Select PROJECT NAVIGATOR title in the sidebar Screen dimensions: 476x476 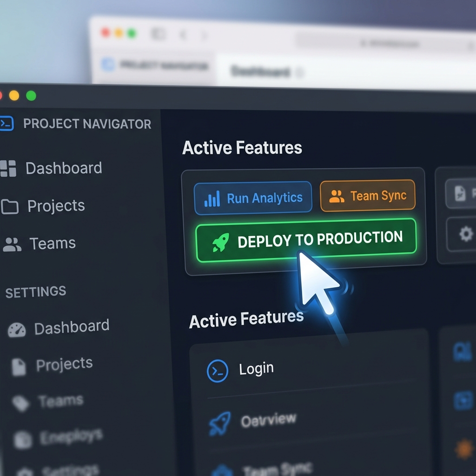point(87,124)
